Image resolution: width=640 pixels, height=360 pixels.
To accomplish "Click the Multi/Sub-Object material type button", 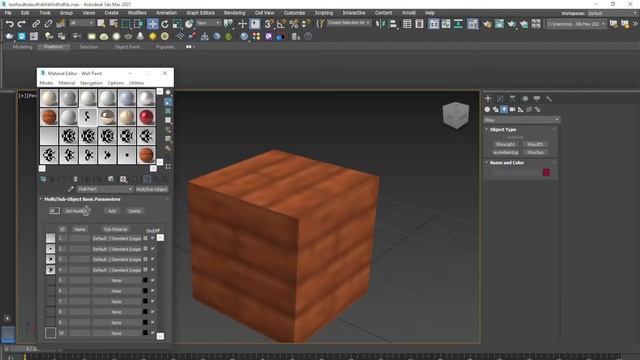I will [151, 189].
